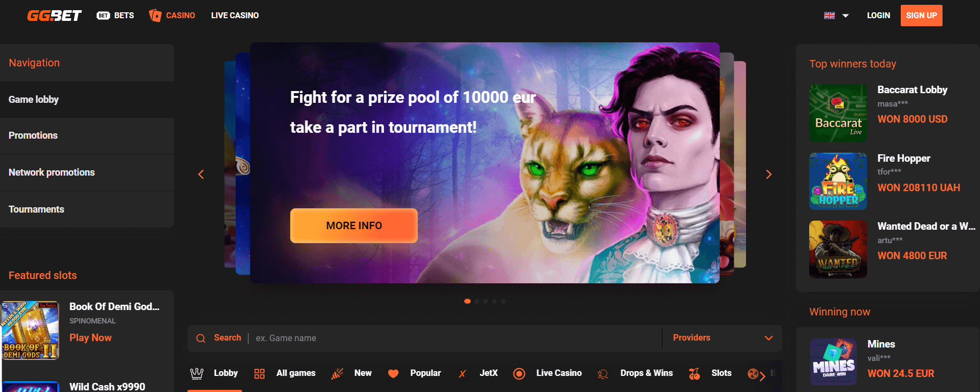
Task: Click the All games grid icon
Action: [260, 374]
